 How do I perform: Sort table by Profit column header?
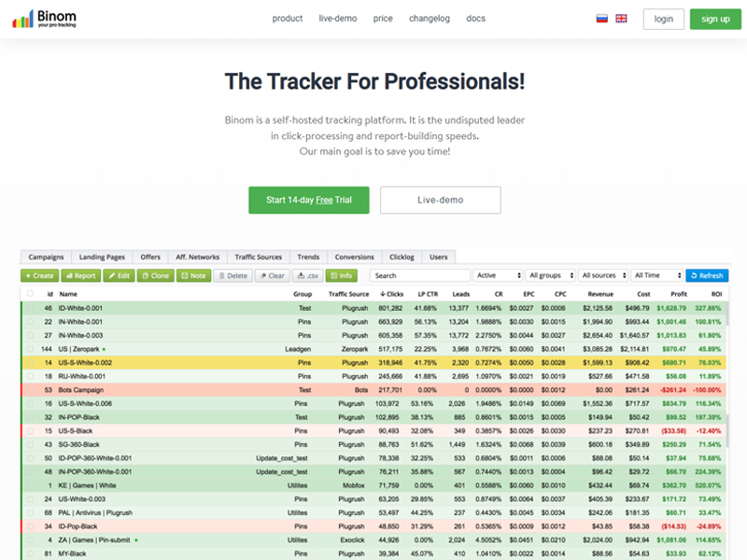(679, 294)
